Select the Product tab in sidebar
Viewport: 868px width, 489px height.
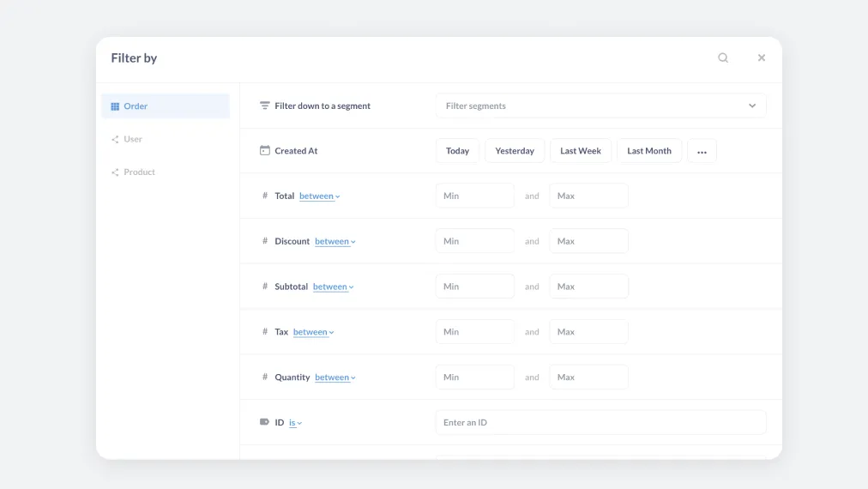point(139,172)
